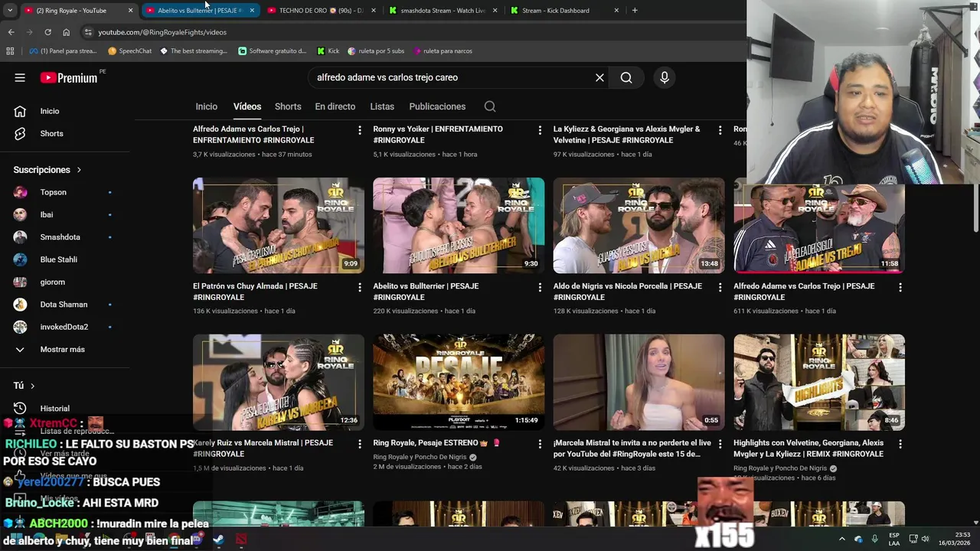The image size is (980, 551).
Task: Open the Publicaciones channel tab
Action: (x=437, y=106)
